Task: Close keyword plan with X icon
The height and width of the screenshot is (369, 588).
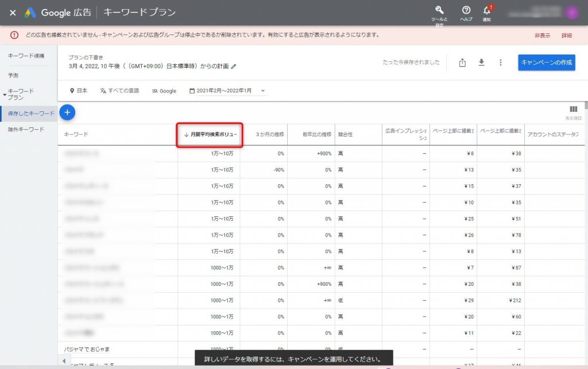Action: click(x=13, y=12)
